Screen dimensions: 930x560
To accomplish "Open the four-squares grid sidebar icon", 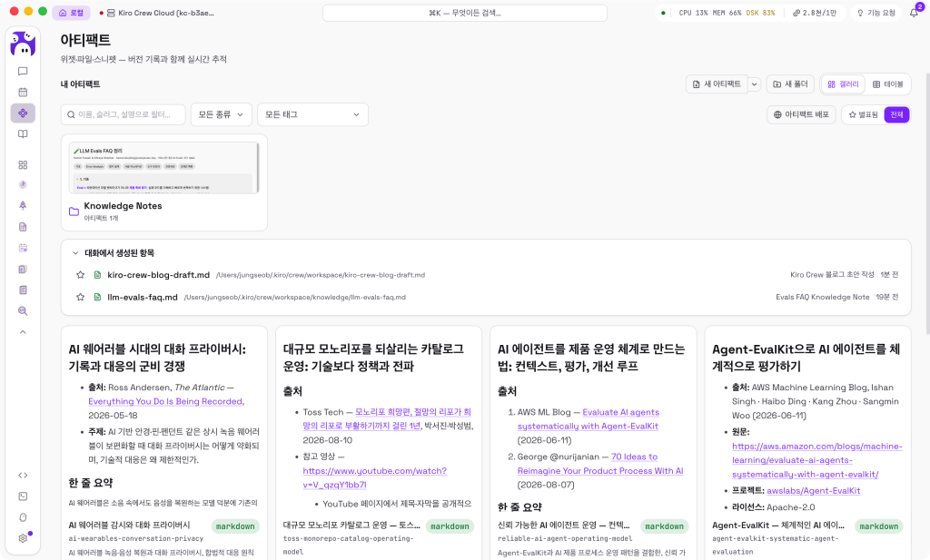I will [x=23, y=165].
